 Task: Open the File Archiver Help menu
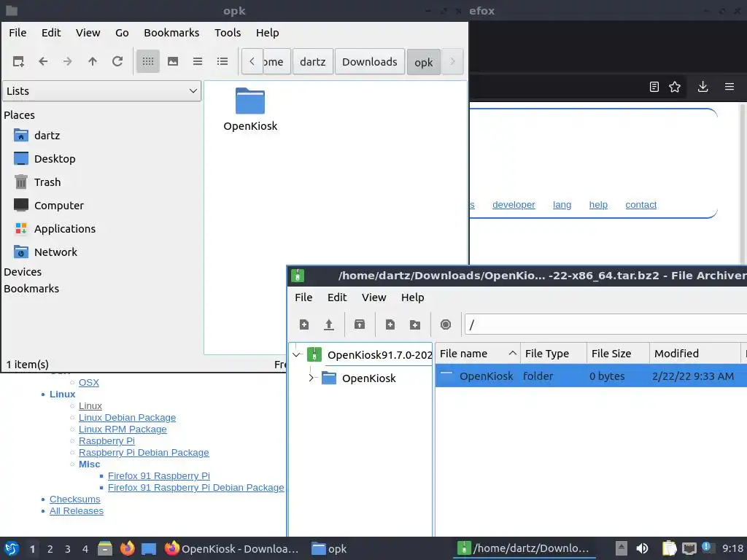(413, 297)
